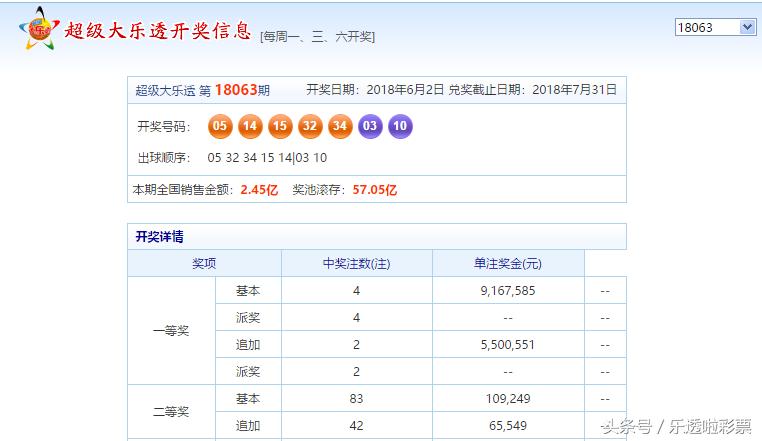Click the 中奖注数(注) column header

tap(357, 264)
